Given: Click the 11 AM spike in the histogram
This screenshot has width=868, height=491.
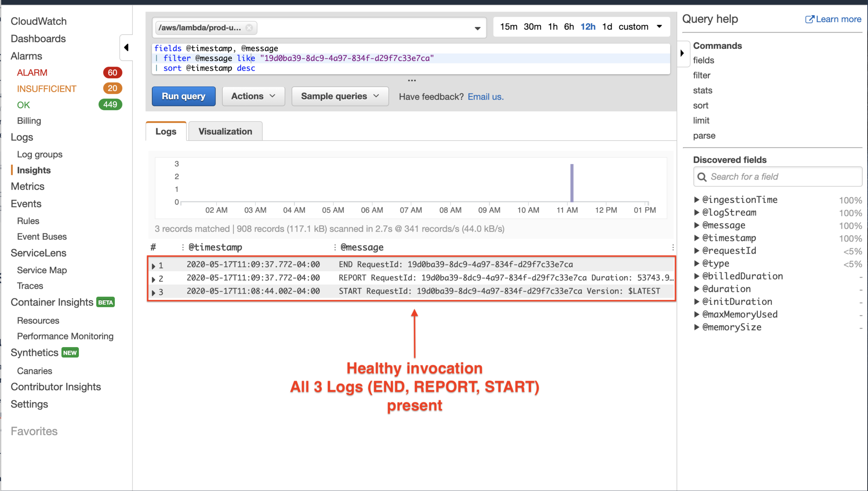Looking at the screenshot, I should tap(572, 182).
